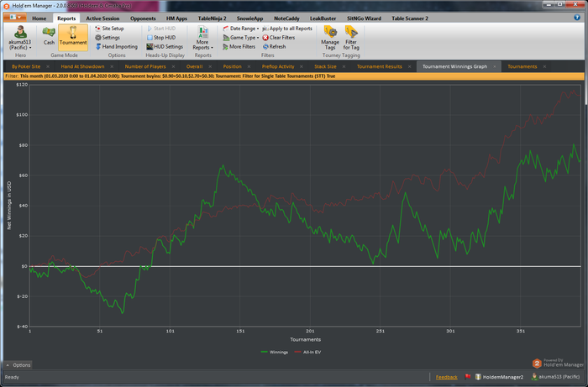Open the Date Range filter dropdown
Image resolution: width=588 pixels, height=387 pixels.
[x=241, y=29]
